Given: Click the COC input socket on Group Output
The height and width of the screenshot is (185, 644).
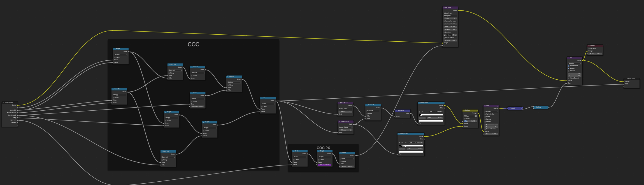Looking at the screenshot, I should [x=624, y=84].
